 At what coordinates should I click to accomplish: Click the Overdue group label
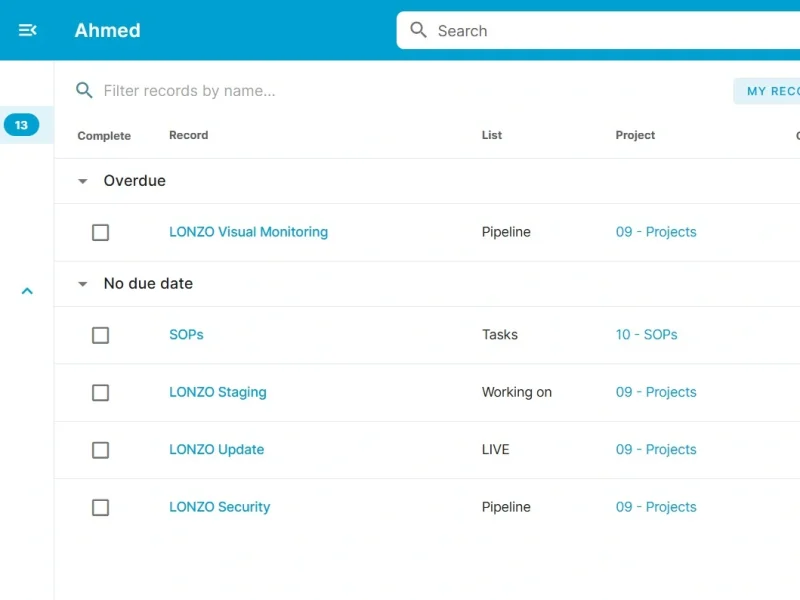point(135,181)
